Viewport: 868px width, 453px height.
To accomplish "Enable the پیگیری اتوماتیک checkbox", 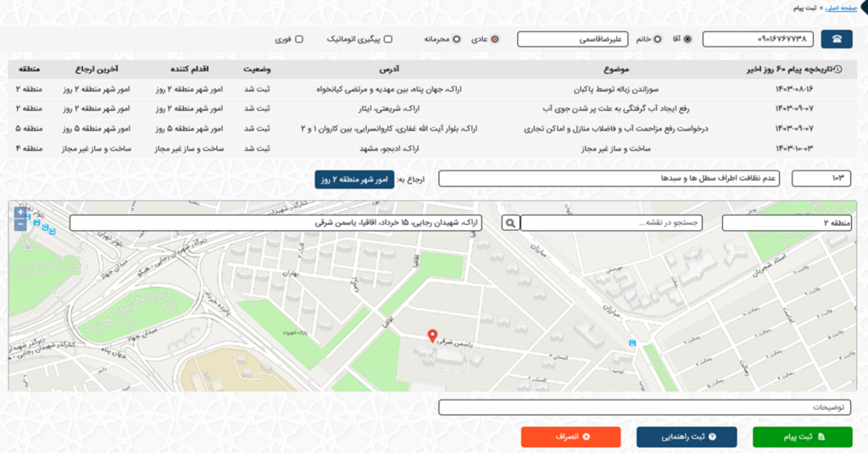I will point(388,39).
